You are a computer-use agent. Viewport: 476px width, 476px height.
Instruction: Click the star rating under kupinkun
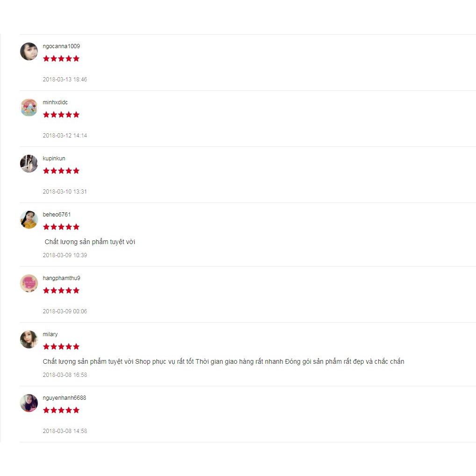pos(61,171)
